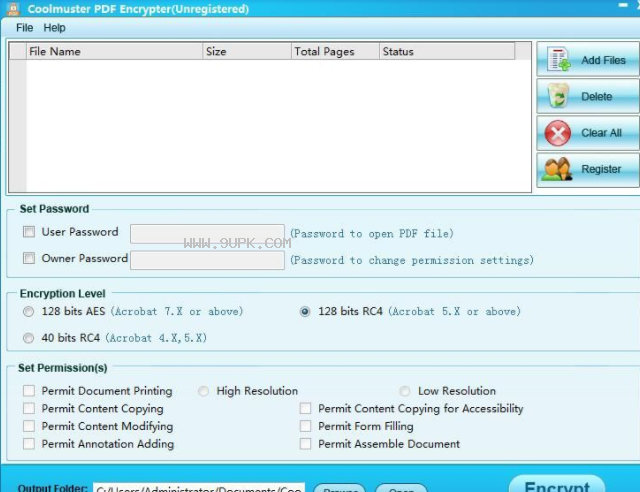This screenshot has height=492, width=640.
Task: Check Permit Content Modifying
Action: [x=29, y=426]
